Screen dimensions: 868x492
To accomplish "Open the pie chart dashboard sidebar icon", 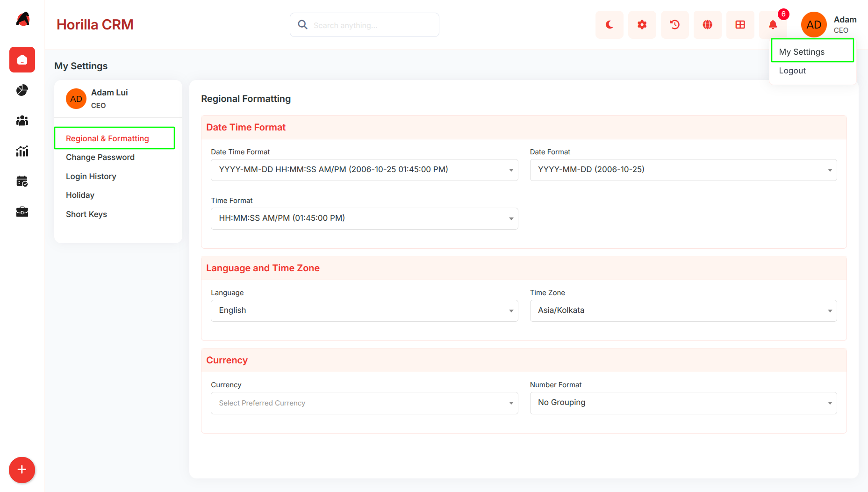I will [x=22, y=90].
